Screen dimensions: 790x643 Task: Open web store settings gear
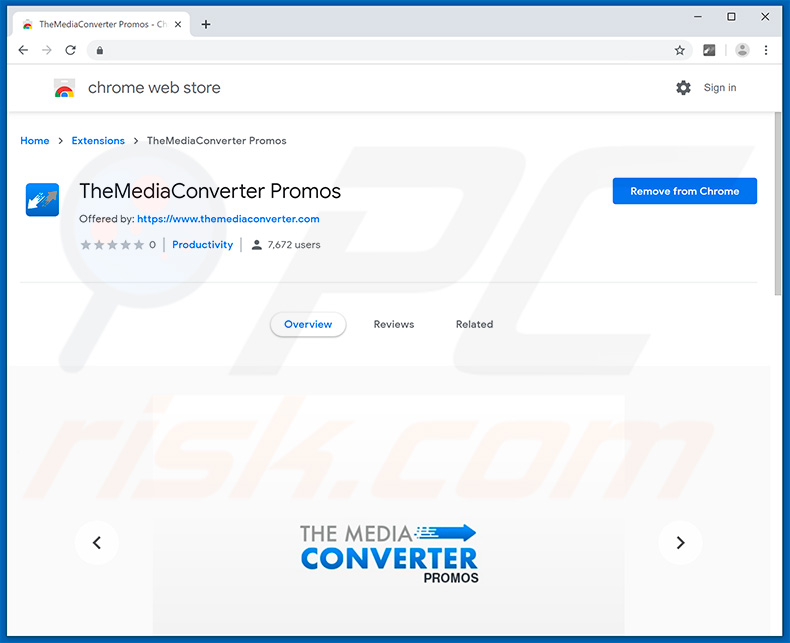tap(683, 88)
